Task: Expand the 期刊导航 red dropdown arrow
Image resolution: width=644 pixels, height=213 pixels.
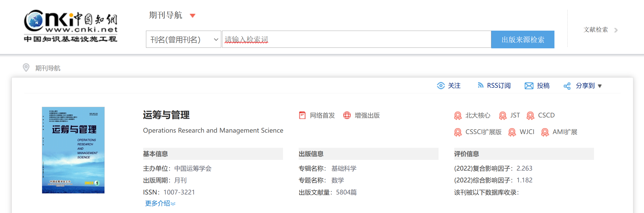Action: 193,16
